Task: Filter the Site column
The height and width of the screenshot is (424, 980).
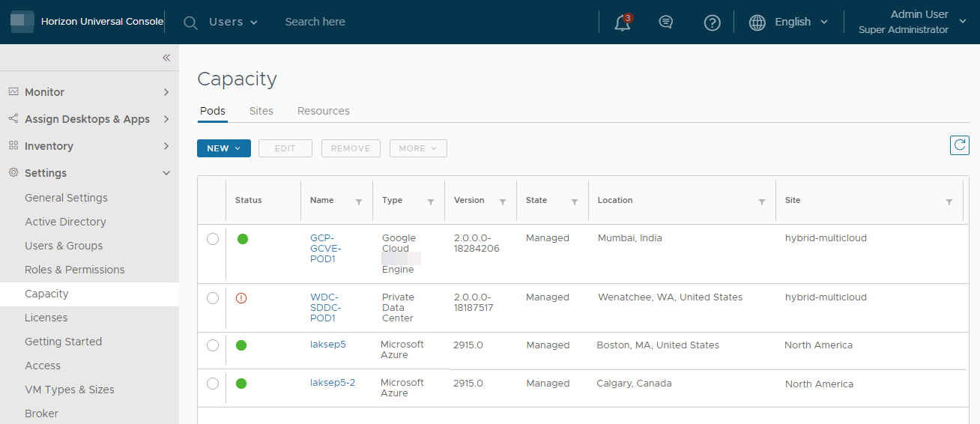Action: 949,202
